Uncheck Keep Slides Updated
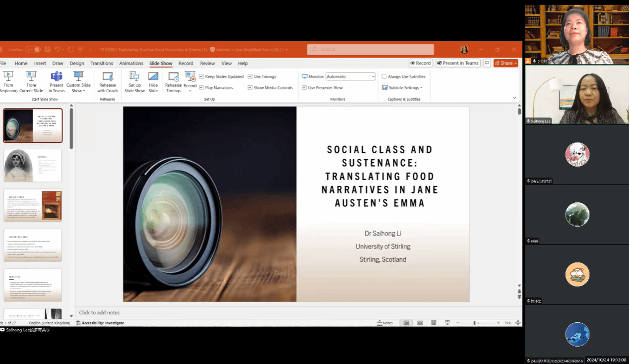This screenshot has width=629, height=364. [x=201, y=77]
